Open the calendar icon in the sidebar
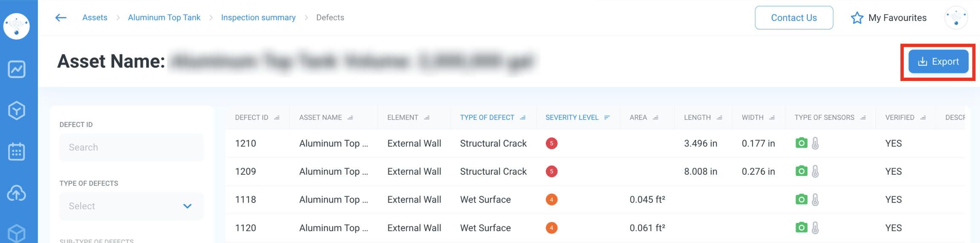 17,152
